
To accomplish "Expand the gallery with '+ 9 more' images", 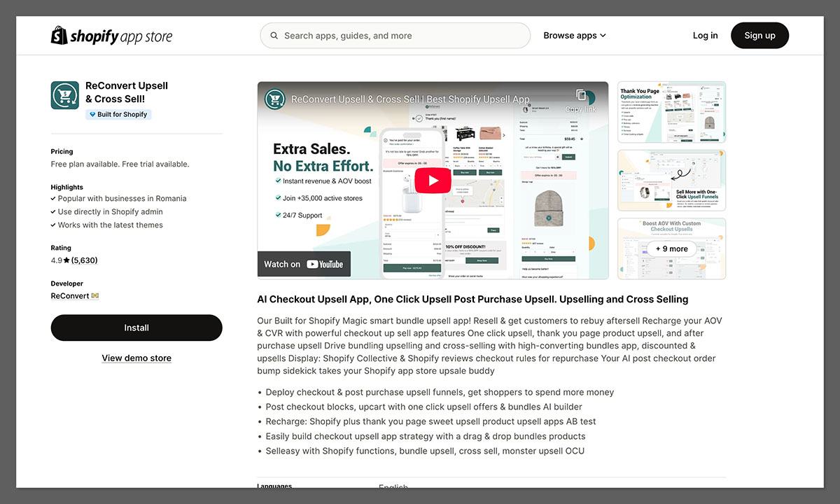I will tap(671, 248).
